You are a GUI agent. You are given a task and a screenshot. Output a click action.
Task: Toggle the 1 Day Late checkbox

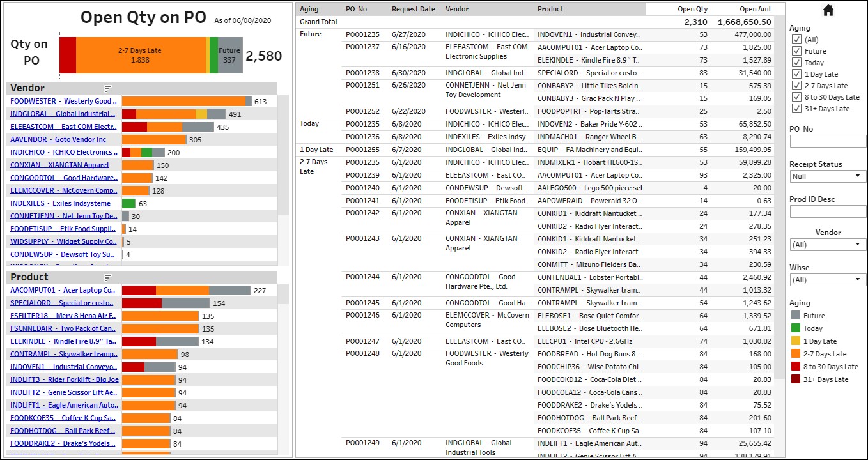[796, 74]
